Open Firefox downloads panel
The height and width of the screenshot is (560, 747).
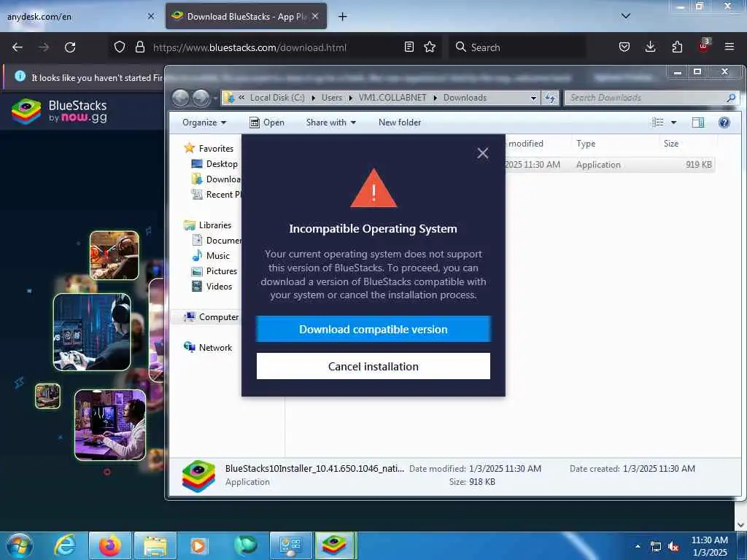pos(650,47)
